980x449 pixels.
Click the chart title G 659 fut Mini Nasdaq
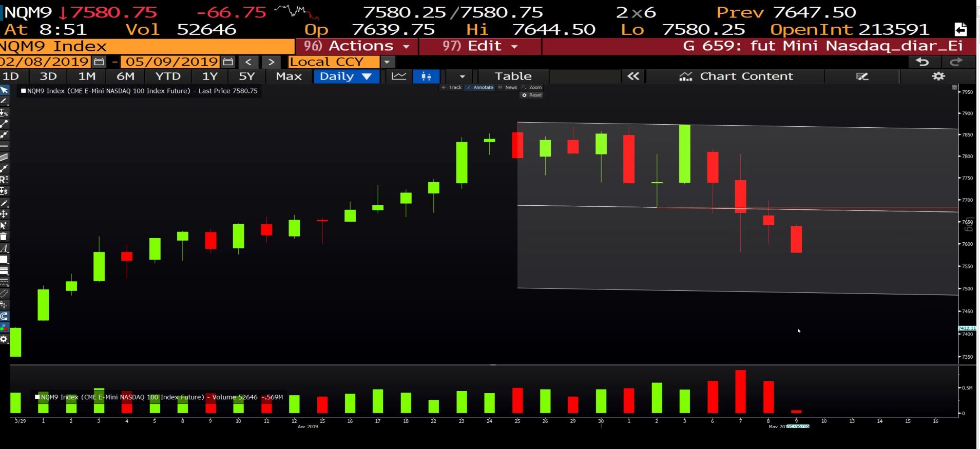pos(823,46)
